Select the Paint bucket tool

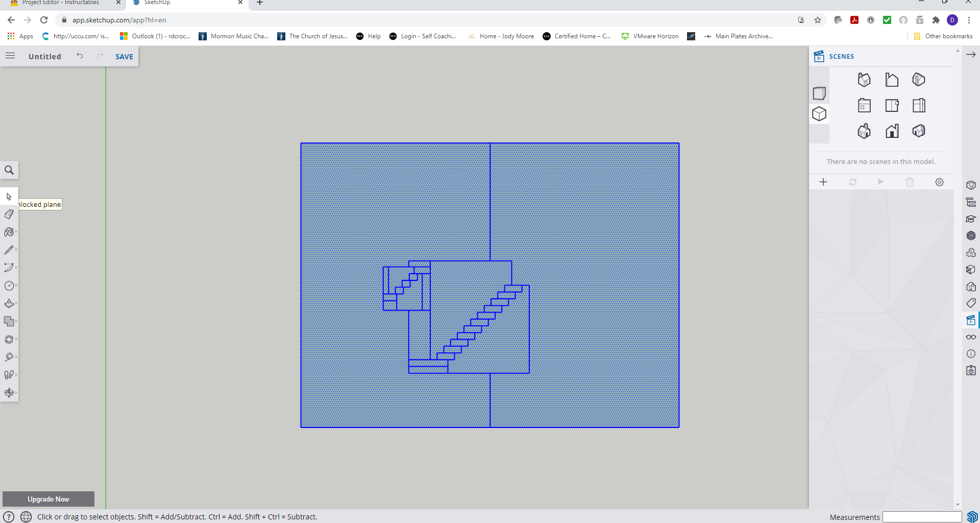click(9, 232)
